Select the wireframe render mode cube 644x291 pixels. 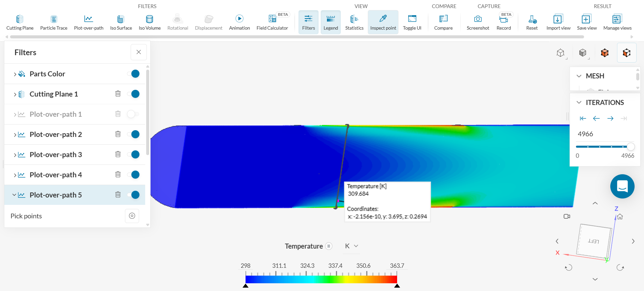(x=560, y=53)
